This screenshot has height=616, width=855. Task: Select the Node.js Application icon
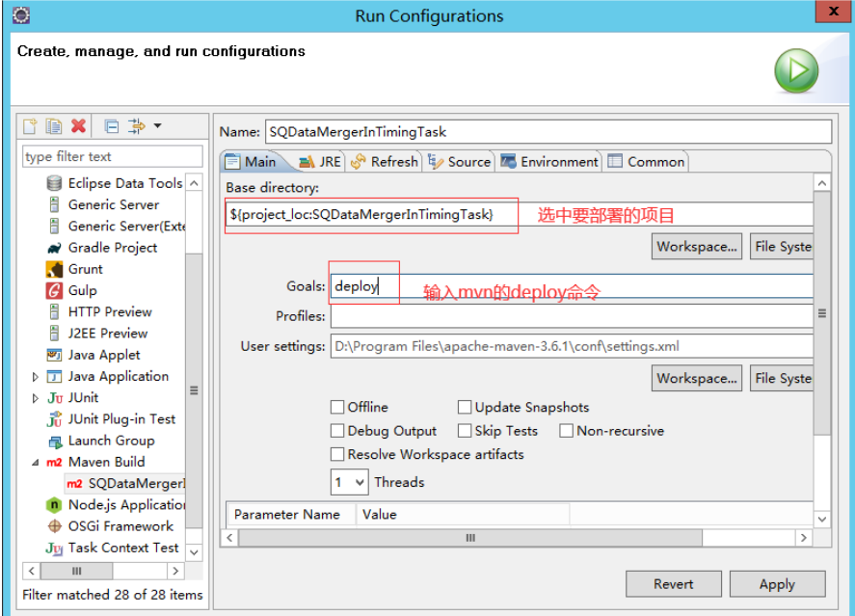point(54,505)
